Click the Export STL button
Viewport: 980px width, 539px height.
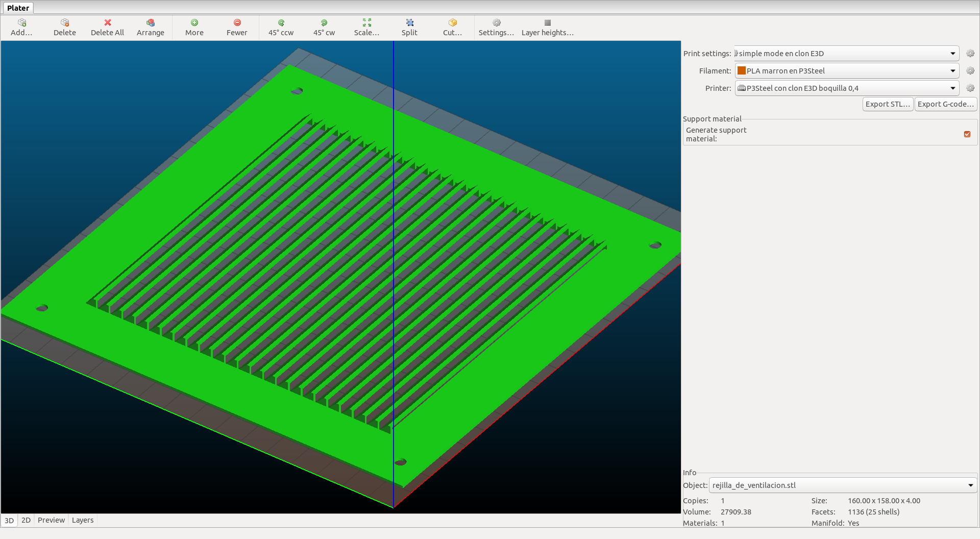[x=888, y=104]
